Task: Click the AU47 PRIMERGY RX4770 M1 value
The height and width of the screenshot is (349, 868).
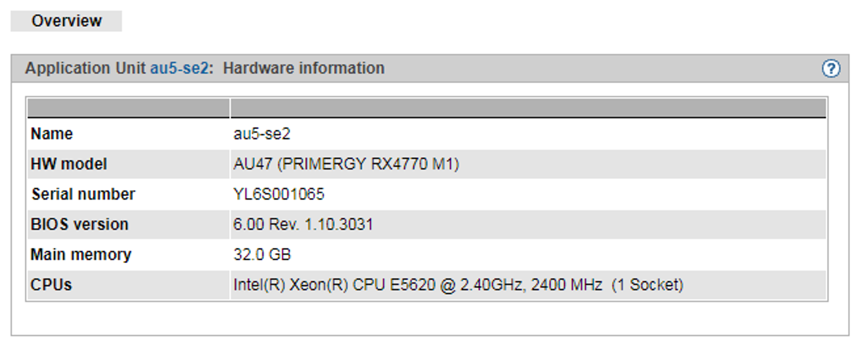Action: tap(346, 164)
